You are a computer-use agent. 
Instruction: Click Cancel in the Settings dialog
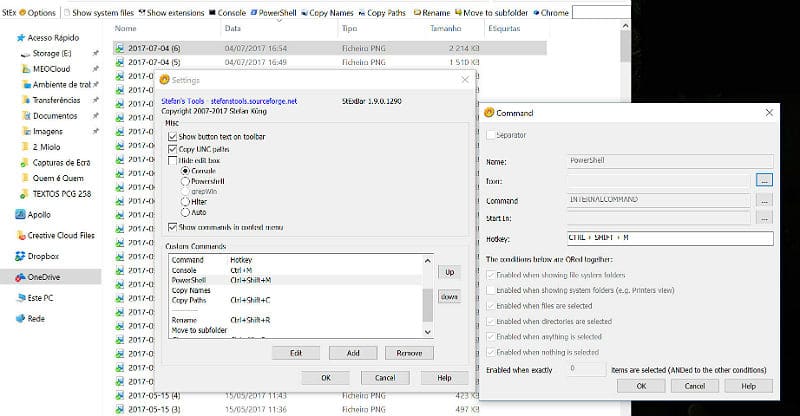click(x=385, y=378)
